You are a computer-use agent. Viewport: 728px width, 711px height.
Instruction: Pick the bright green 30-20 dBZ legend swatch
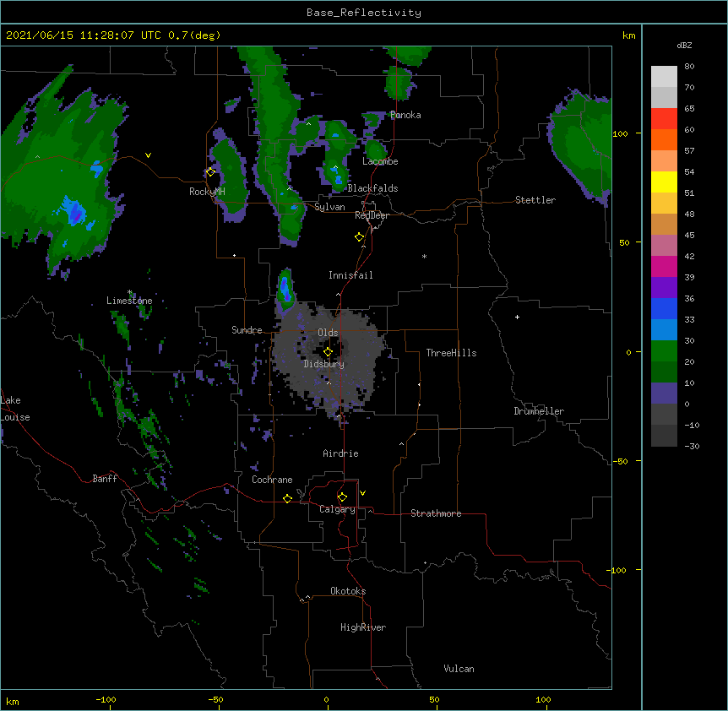[664, 351]
